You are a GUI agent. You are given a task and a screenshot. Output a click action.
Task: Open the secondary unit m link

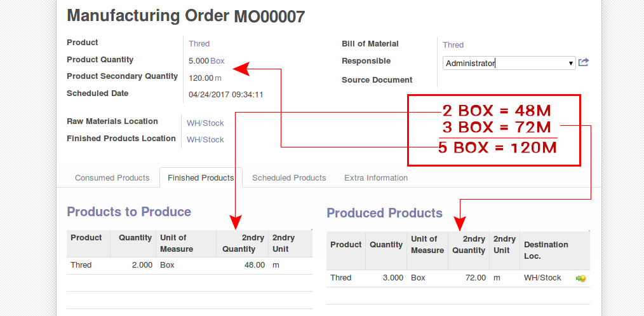pos(218,78)
